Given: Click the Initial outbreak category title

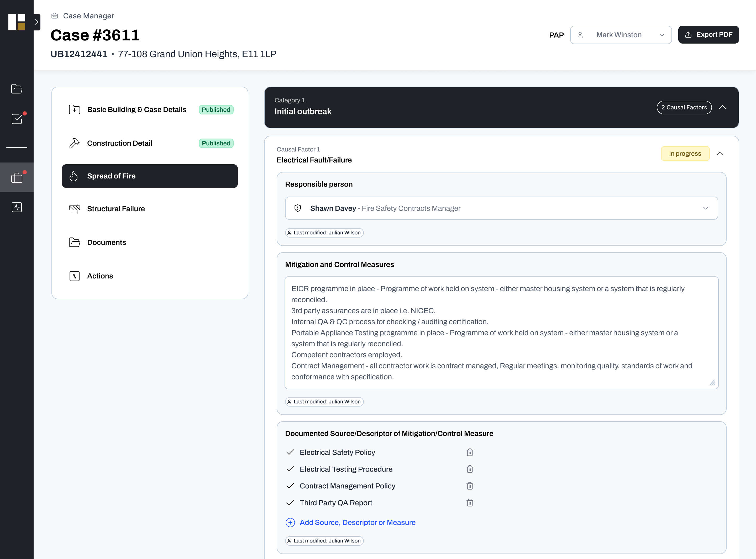Looking at the screenshot, I should click(303, 111).
